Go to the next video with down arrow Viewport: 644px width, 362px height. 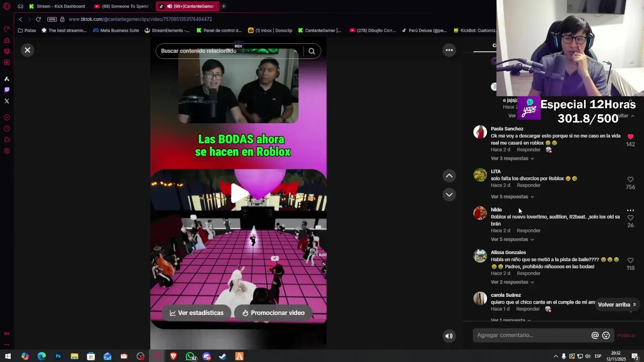tap(449, 195)
